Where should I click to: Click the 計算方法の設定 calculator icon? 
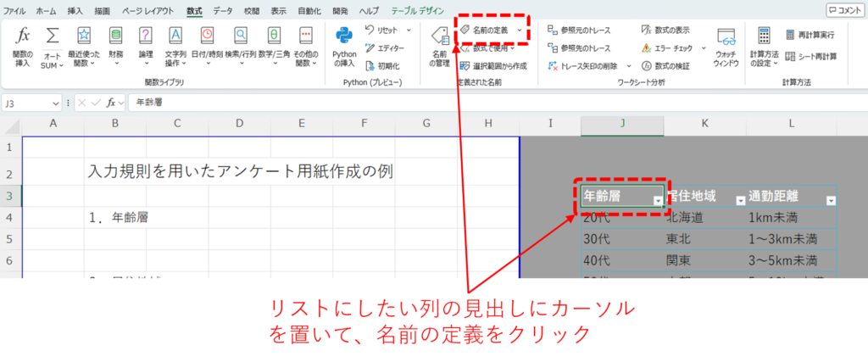coord(764,37)
